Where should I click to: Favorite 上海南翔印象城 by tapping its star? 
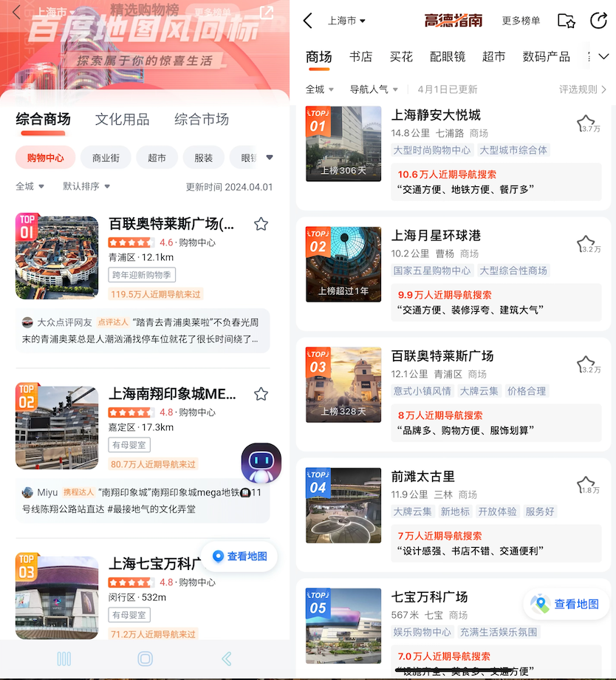coord(261,394)
